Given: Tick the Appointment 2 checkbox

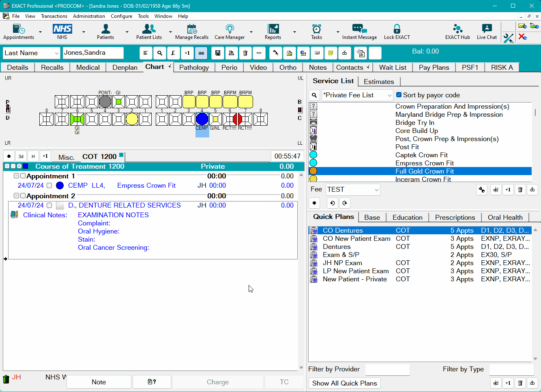Looking at the screenshot, I should pyautogui.click(x=23, y=196).
